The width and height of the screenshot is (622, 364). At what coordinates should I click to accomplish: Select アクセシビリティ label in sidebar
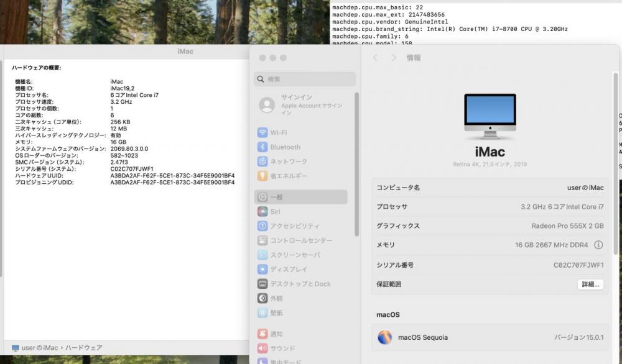point(295,226)
